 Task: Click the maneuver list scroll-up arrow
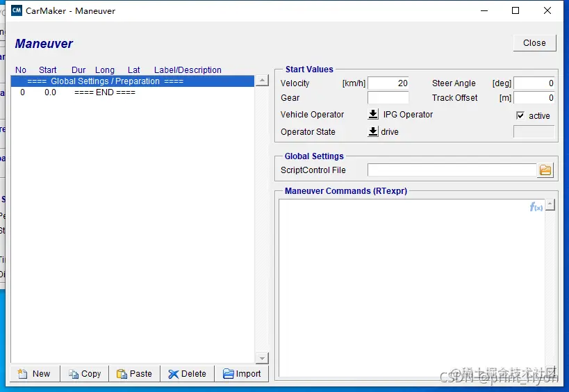[262, 80]
